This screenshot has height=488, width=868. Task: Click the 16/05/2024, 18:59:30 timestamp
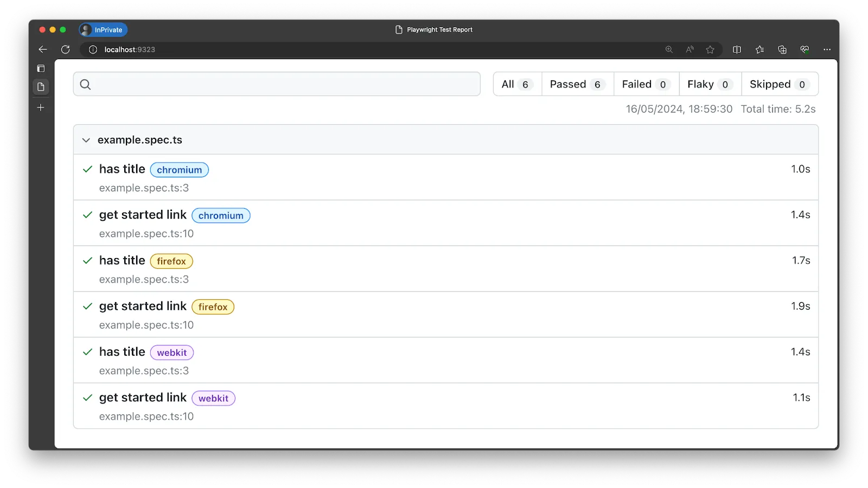[679, 109]
